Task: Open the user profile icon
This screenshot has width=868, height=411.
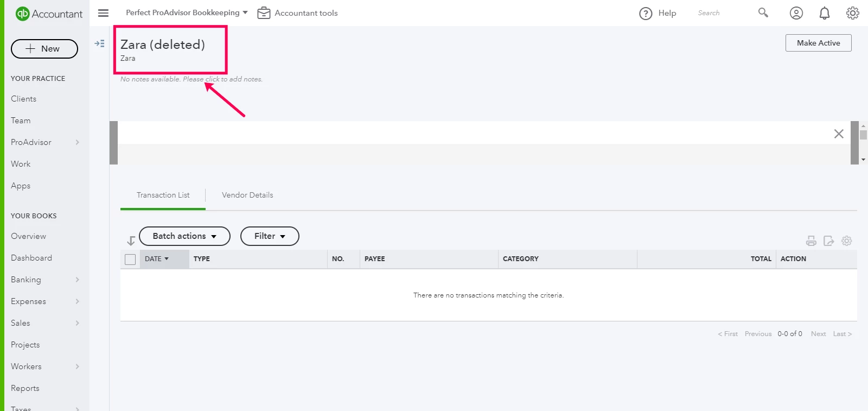Action: point(796,13)
